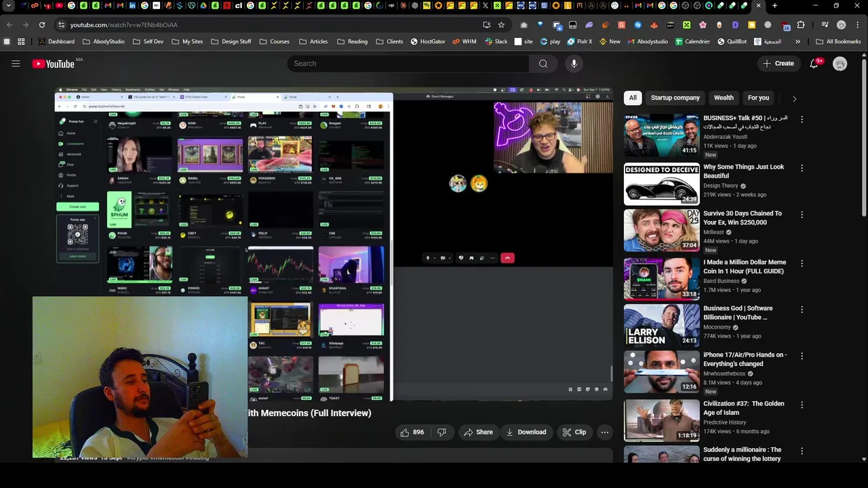Go to the YouTube home logo
This screenshot has height=488, width=868.
click(x=53, y=64)
